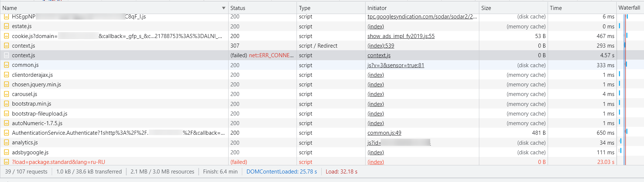Sort requests by Size column header
Viewport: 644px width, 182px height.
[486, 8]
